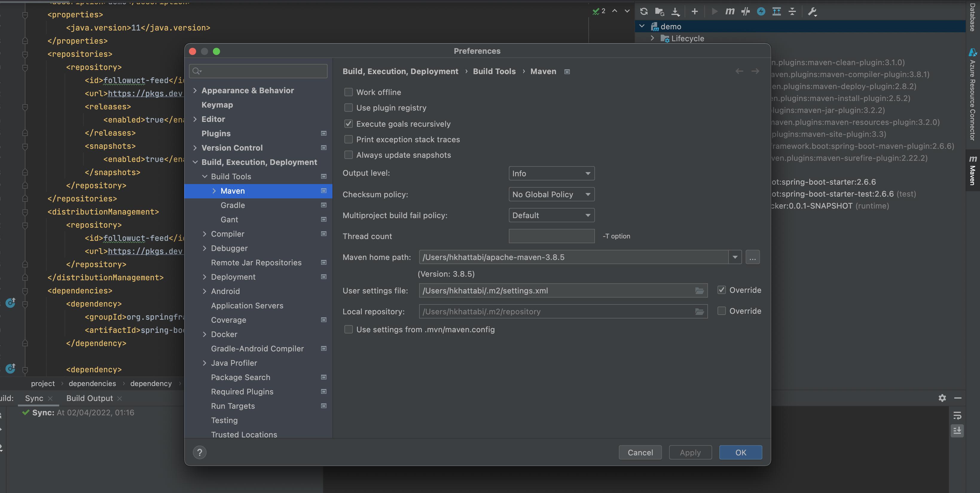
Task: Toggle Offline Mode icon in Maven toolbar
Action: point(745,11)
